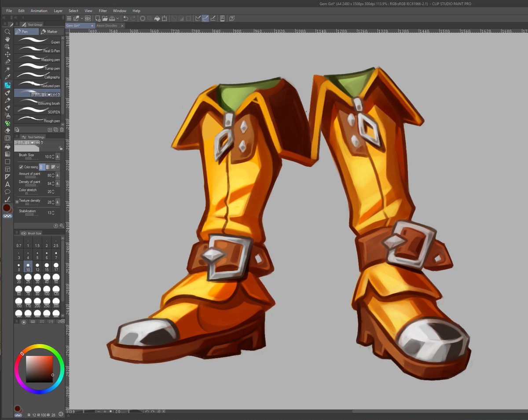Click the Save toolbar icon
Image resolution: width=528 pixels, height=420 pixels.
pyautogui.click(x=112, y=18)
